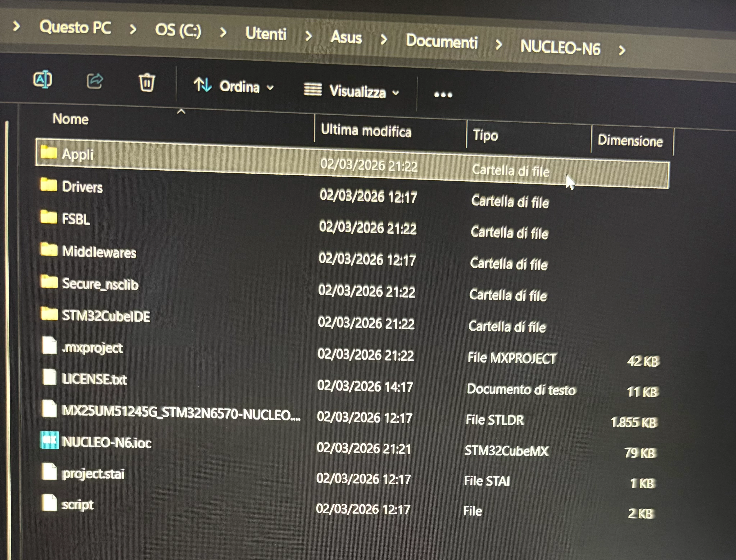Click the FSBL folder icon
This screenshot has width=736, height=560.
(x=49, y=217)
